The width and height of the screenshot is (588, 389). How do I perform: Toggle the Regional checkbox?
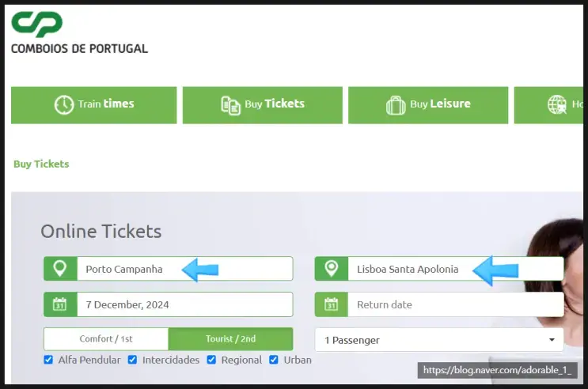(211, 360)
